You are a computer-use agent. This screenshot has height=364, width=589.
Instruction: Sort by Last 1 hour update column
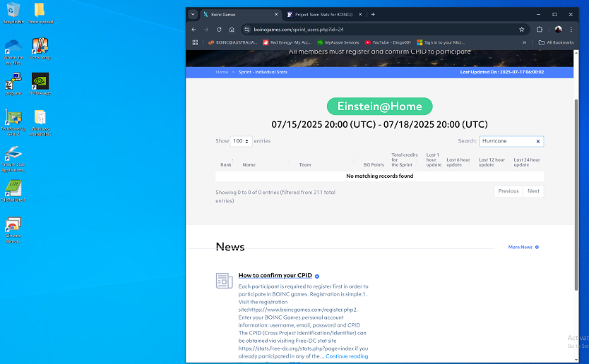434,160
